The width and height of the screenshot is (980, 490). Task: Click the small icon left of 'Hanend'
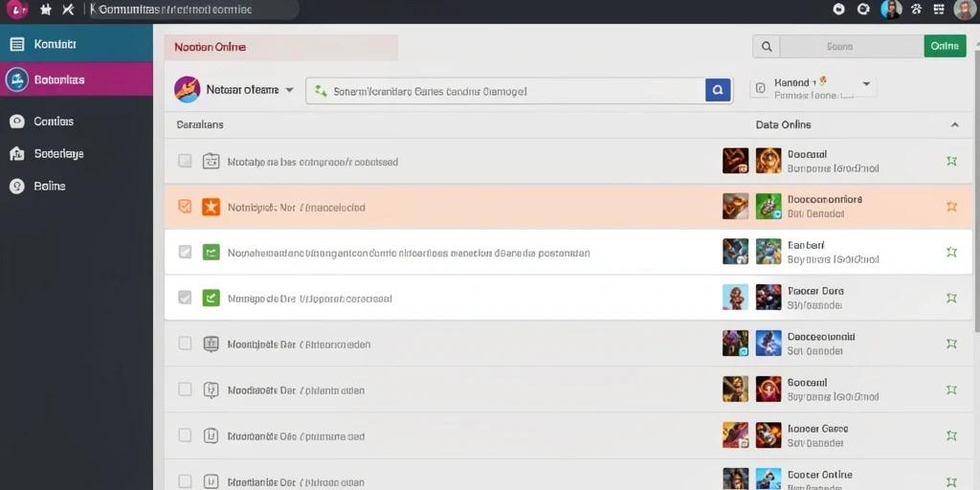[x=760, y=89]
